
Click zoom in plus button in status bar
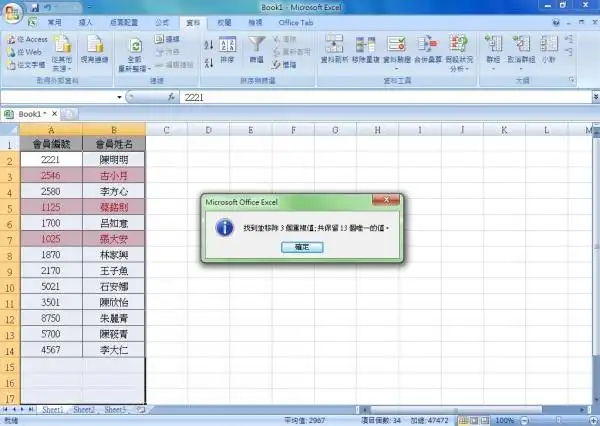tap(594, 421)
